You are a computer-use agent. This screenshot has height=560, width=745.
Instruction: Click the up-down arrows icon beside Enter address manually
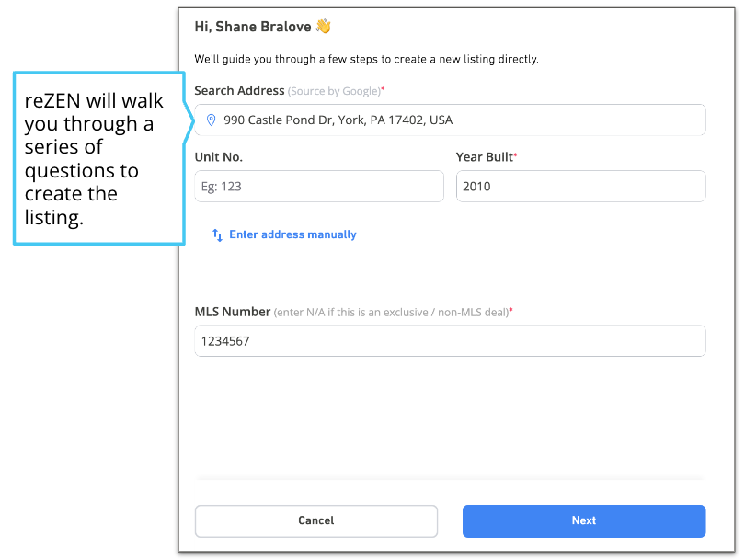218,234
